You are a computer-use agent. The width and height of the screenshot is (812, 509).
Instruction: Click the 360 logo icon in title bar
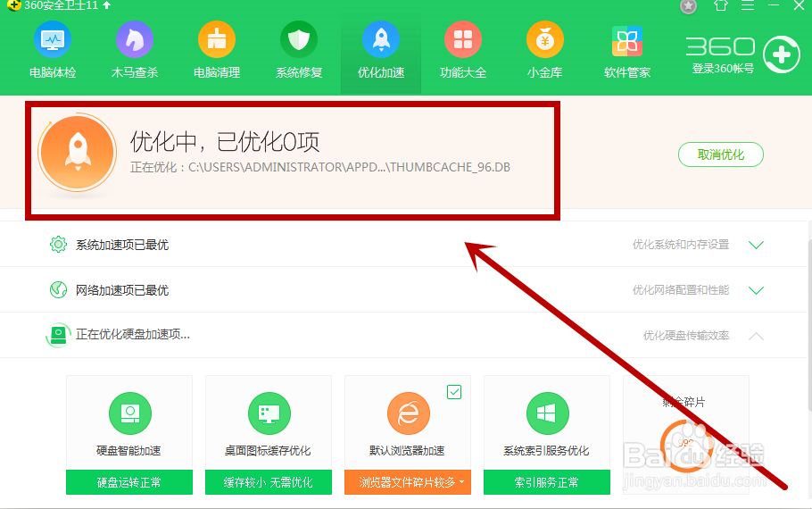coord(13,5)
